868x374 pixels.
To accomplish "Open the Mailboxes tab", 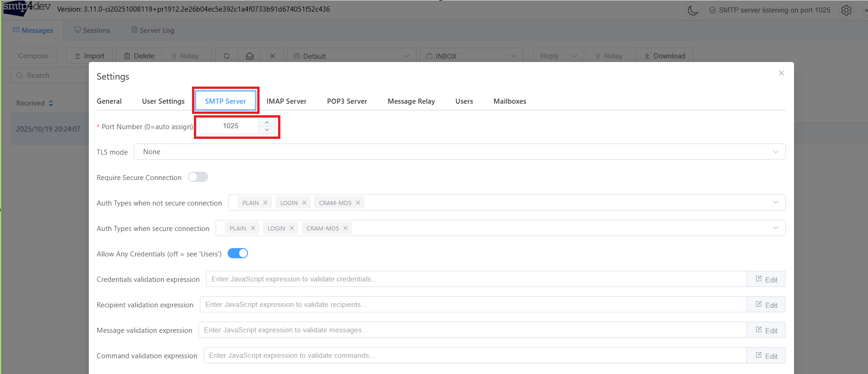I will (510, 101).
